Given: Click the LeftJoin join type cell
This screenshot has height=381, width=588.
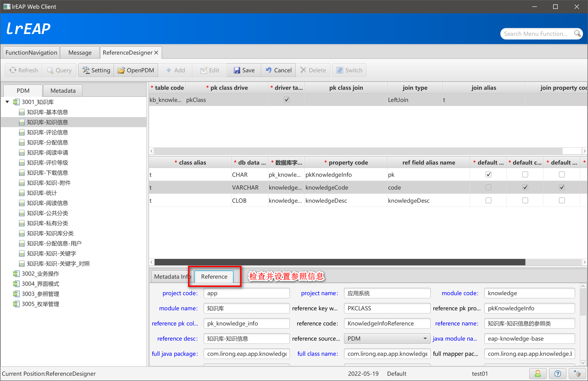Looking at the screenshot, I should (415, 100).
